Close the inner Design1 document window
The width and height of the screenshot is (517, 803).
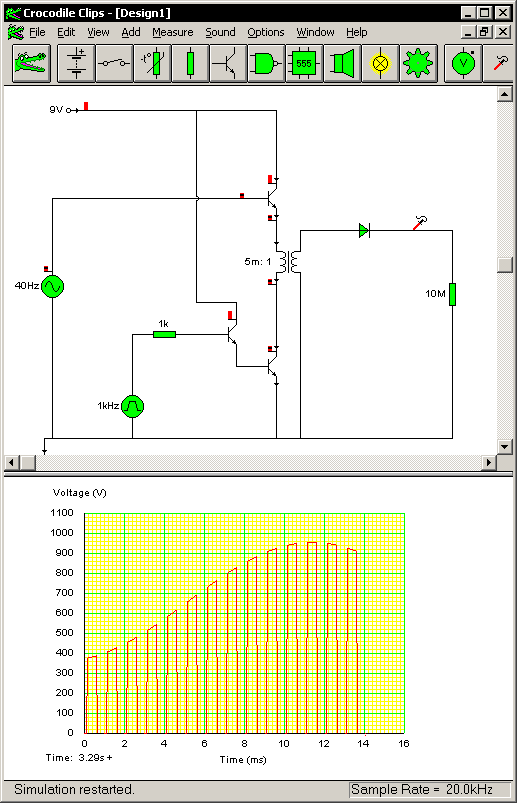click(x=503, y=32)
